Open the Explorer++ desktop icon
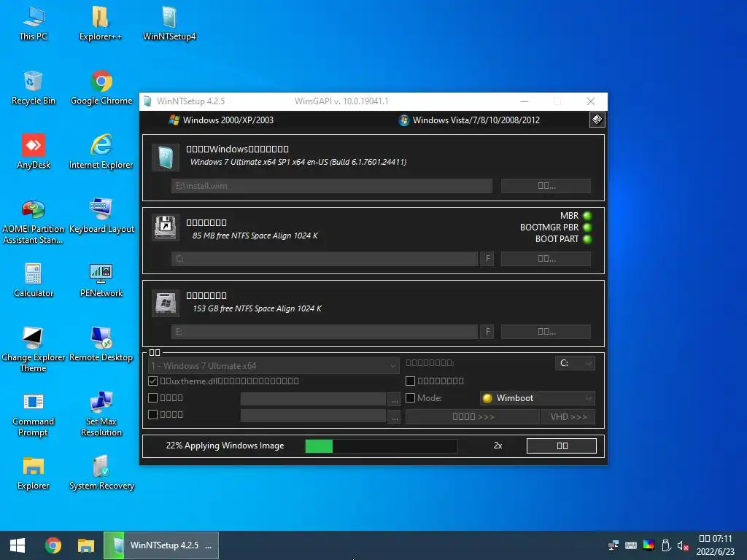747x560 pixels. coord(101,24)
